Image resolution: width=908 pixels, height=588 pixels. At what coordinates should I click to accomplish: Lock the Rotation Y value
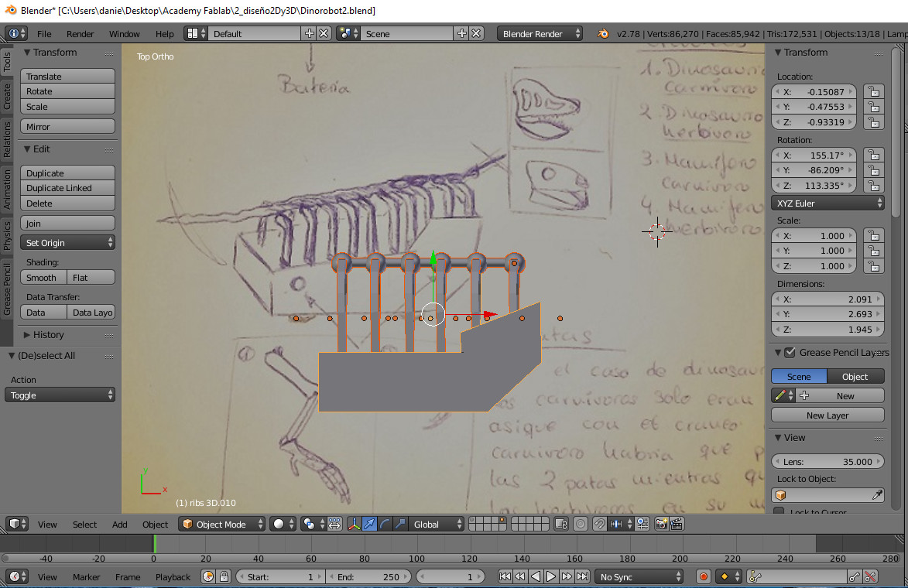(874, 170)
